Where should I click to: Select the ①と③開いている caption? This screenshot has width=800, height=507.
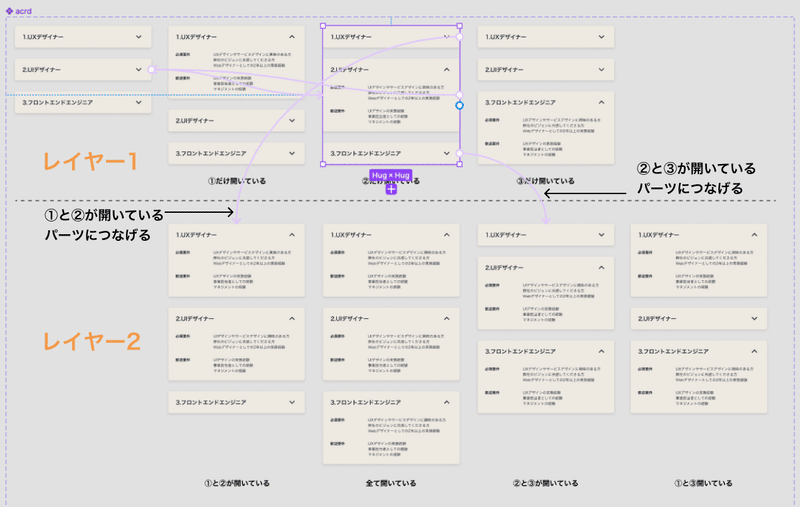703,483
